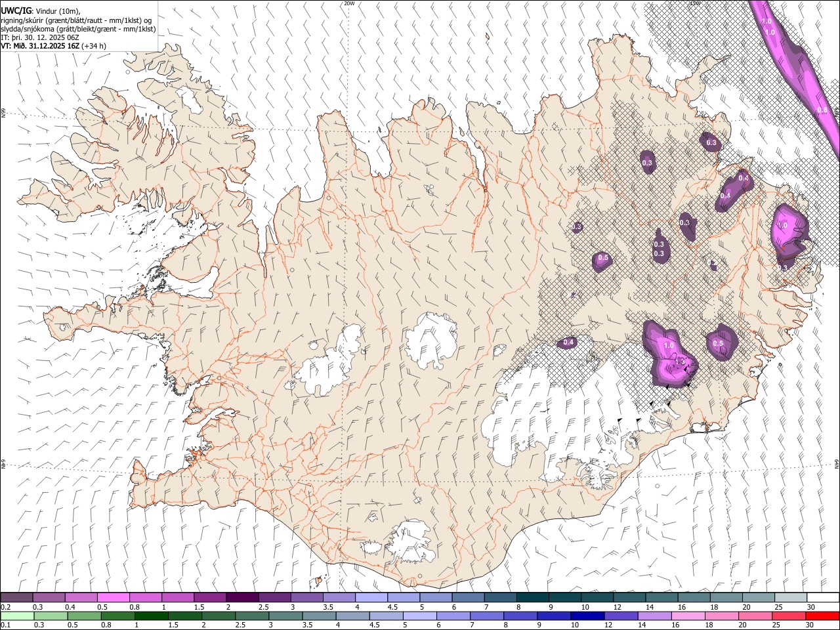Screen dimensions: 840x630
Task: Click the 'VT: Mið. 31.12.2025 16Z' valid time
Action: pyautogui.click(x=41, y=46)
